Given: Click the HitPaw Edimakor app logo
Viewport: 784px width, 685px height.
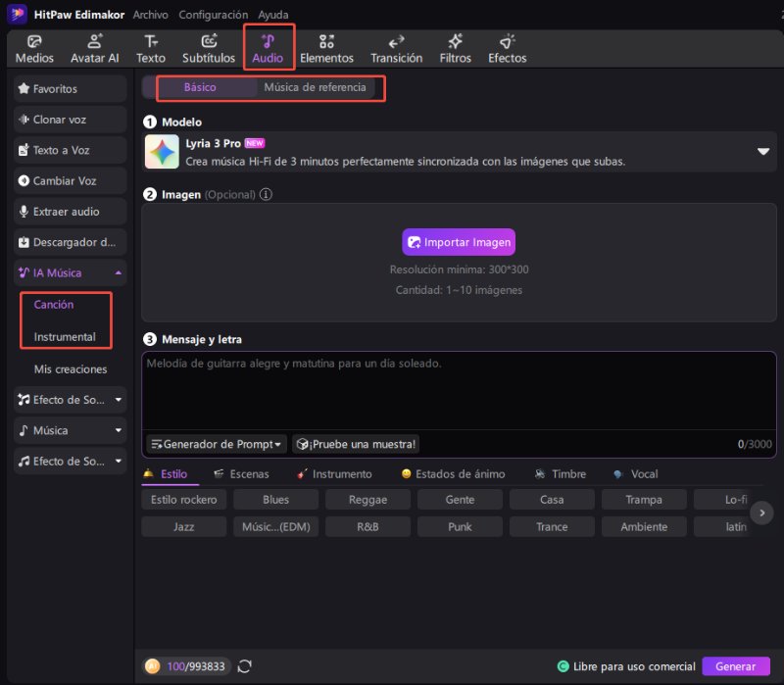Looking at the screenshot, I should click(x=17, y=14).
